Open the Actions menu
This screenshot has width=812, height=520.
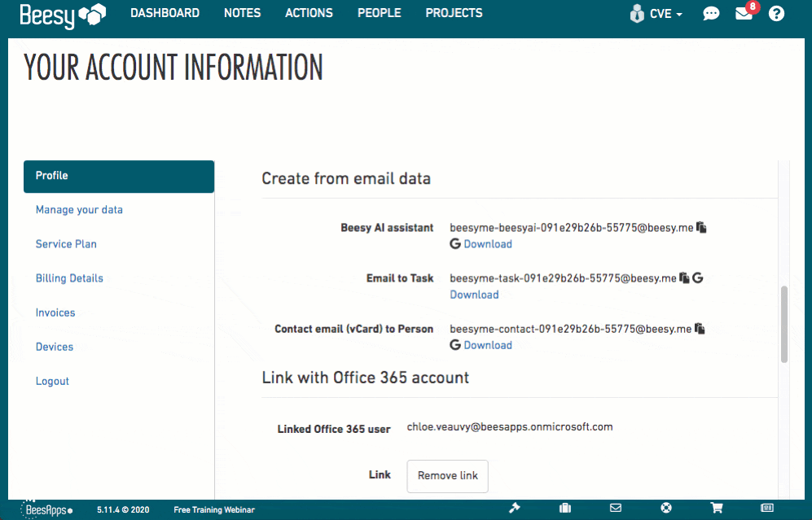point(309,13)
